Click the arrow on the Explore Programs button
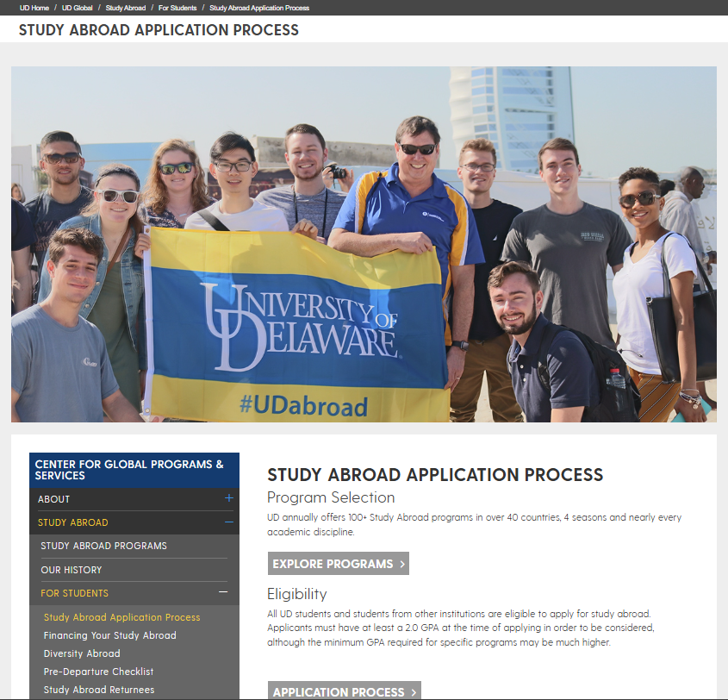The width and height of the screenshot is (728, 700). coord(402,564)
